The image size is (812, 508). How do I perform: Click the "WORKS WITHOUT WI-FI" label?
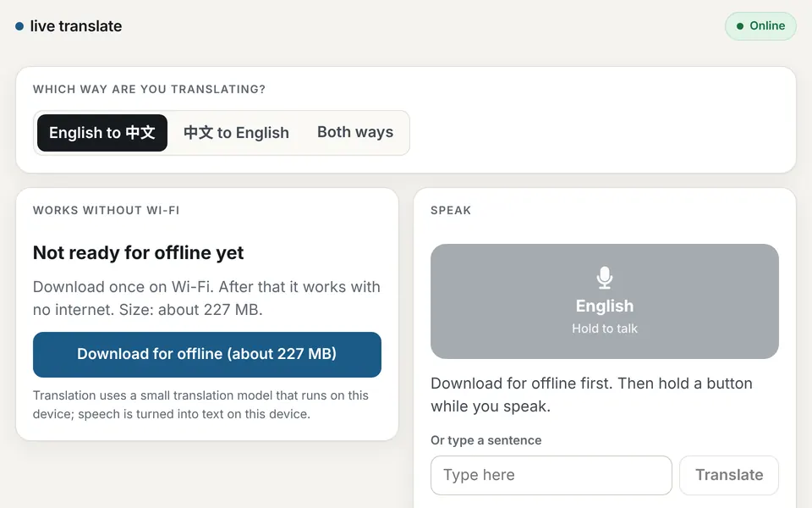point(107,211)
